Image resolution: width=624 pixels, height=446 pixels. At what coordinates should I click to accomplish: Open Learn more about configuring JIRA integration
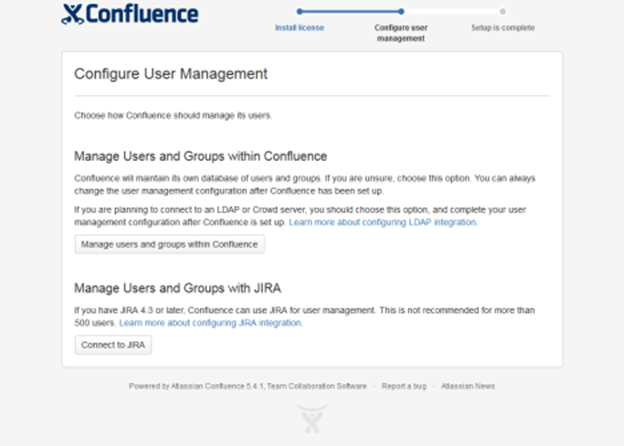click(211, 323)
